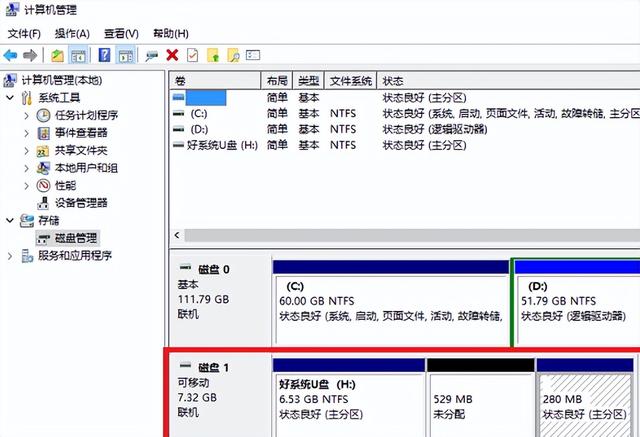
Task: Select 系统工具 in the tree
Action: (x=59, y=98)
